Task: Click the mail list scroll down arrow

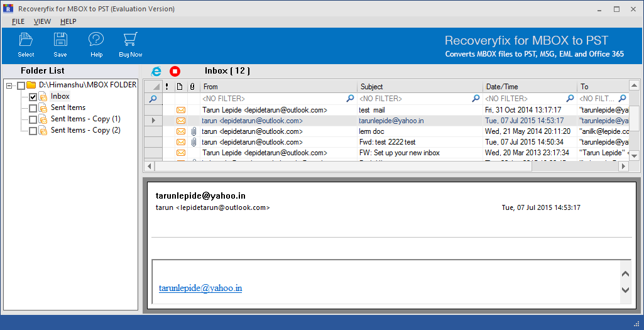Action: pos(634,156)
